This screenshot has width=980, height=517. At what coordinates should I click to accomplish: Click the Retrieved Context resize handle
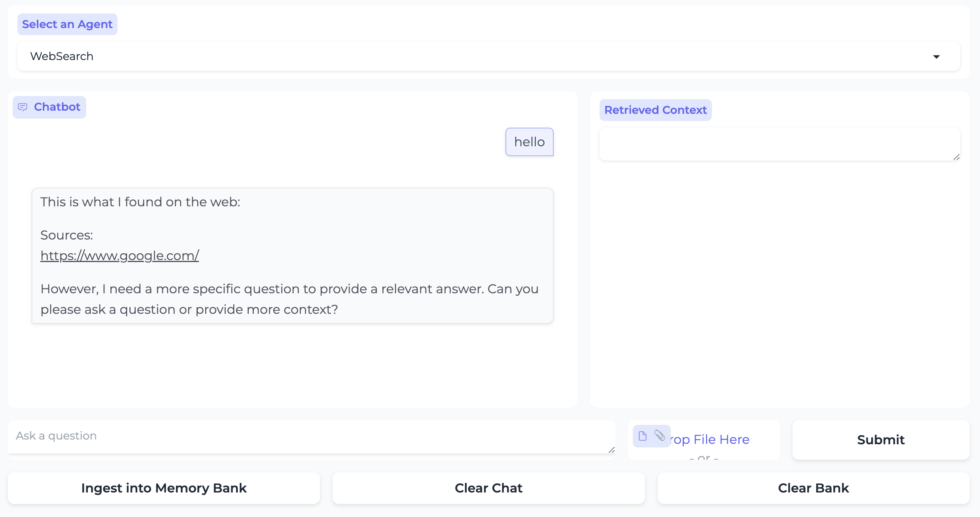pos(956,157)
